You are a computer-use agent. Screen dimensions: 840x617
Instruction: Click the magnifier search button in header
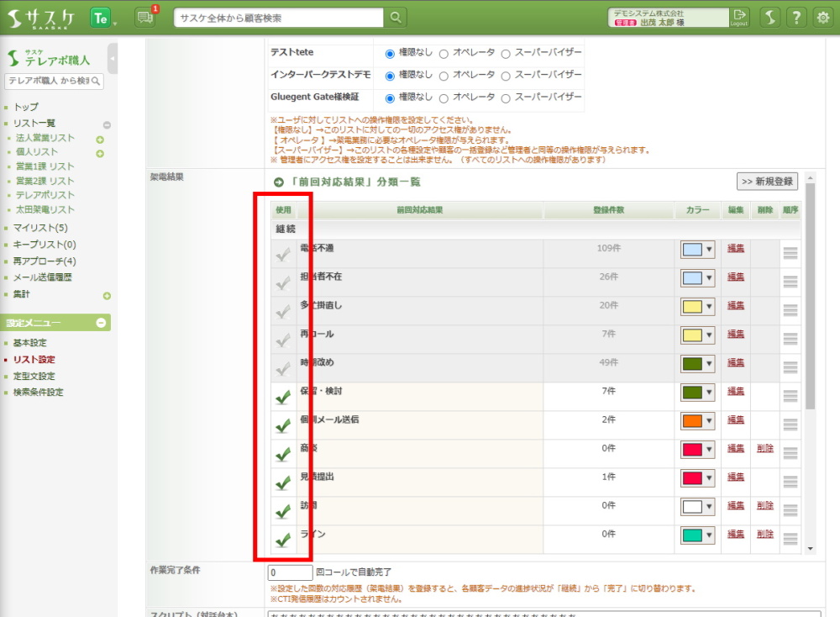[395, 18]
